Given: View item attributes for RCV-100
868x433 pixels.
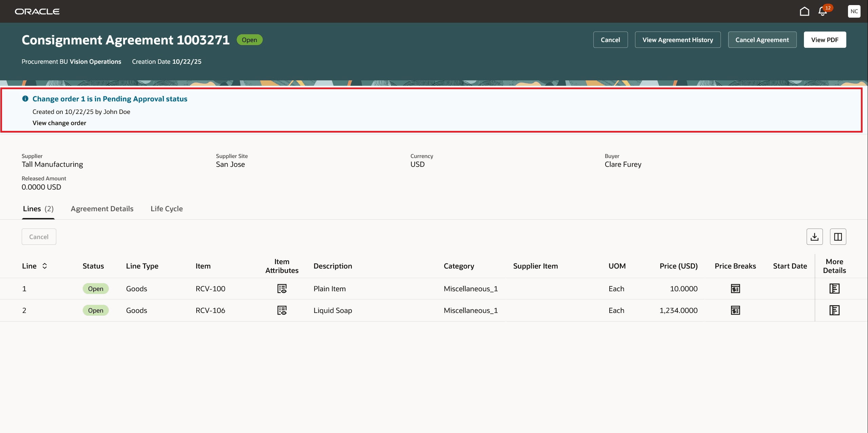Looking at the screenshot, I should [x=282, y=289].
